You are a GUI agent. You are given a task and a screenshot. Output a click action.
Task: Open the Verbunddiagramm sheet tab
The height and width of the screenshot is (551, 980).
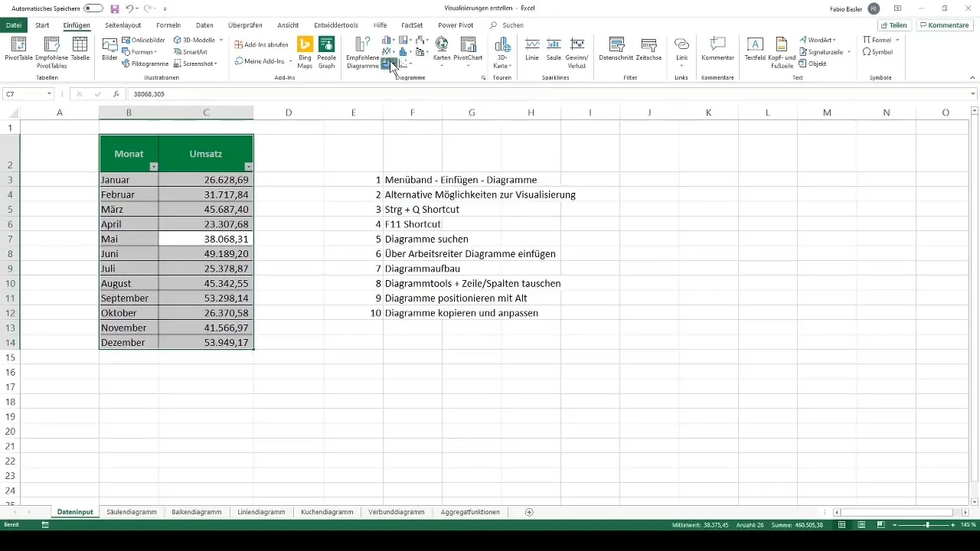[396, 512]
